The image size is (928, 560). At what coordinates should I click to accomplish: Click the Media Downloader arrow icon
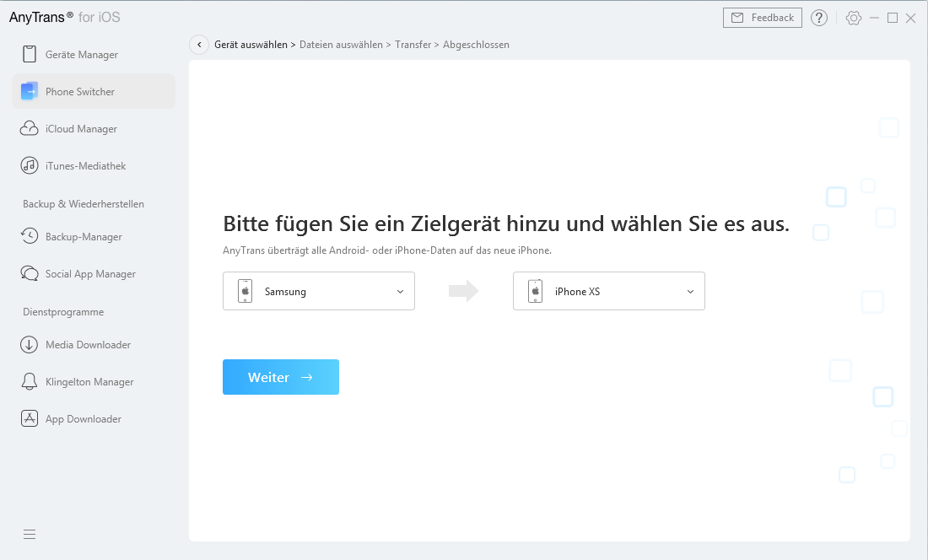tap(29, 344)
